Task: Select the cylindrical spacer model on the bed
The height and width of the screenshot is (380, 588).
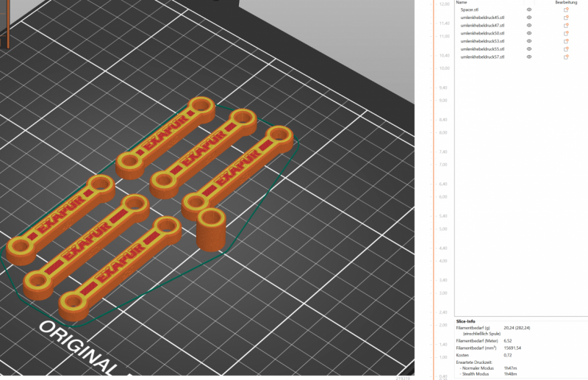Action: coord(211,229)
